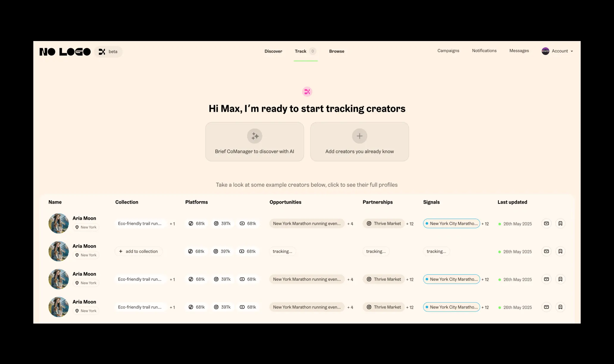Expand +12 partnerships in first row
The image size is (614, 364).
[x=410, y=224]
